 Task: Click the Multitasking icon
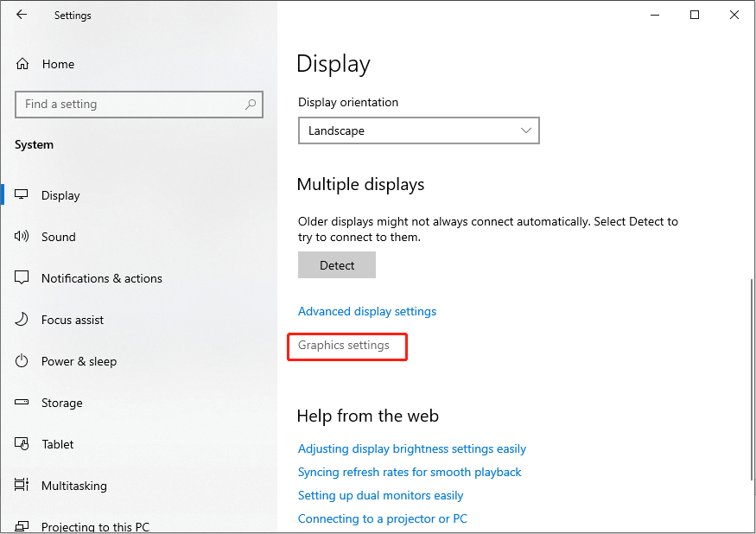coord(22,484)
